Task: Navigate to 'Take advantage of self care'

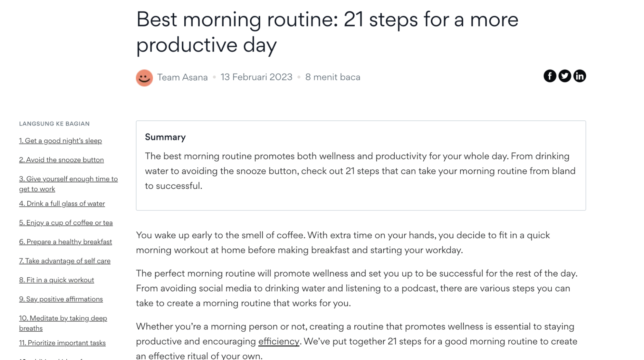Action: coord(64,261)
